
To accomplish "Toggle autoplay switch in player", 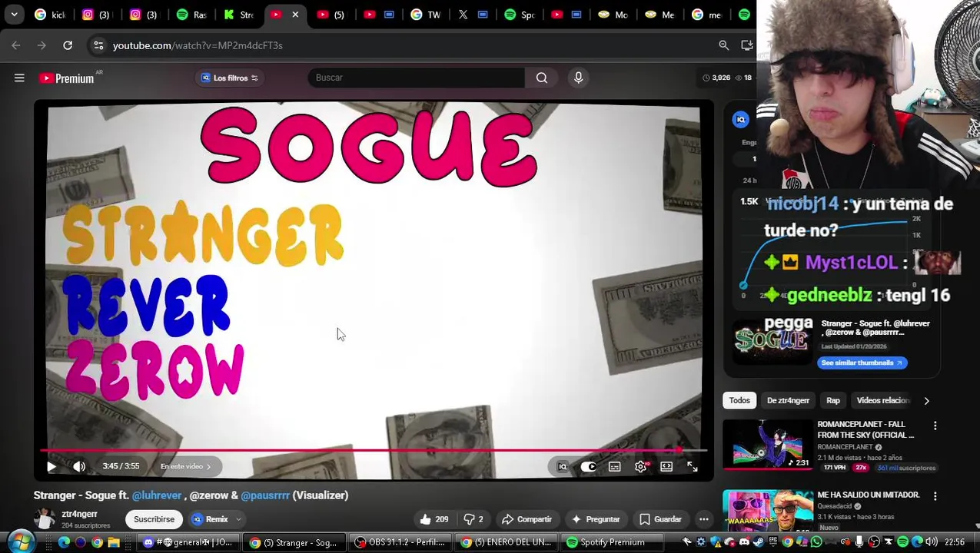I will click(x=588, y=466).
